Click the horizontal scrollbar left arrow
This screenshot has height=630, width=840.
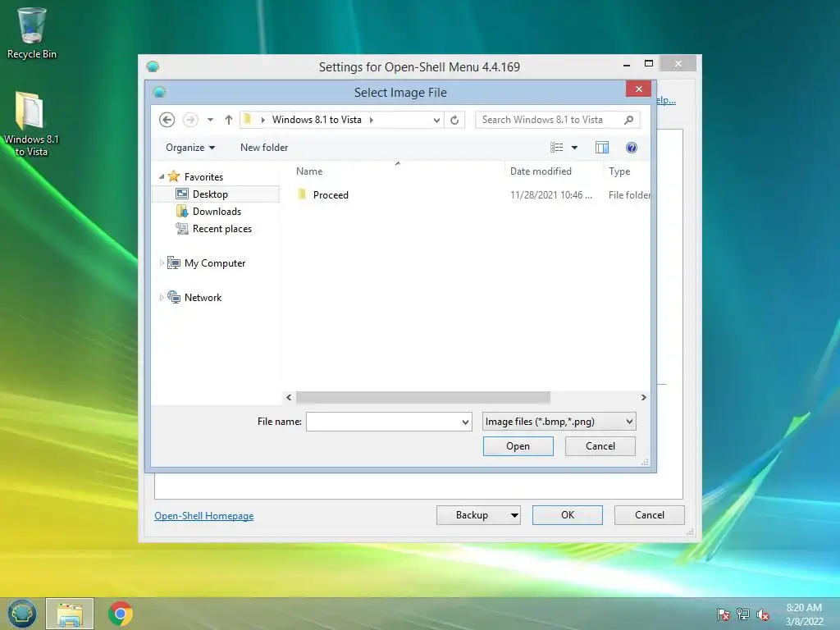[289, 397]
